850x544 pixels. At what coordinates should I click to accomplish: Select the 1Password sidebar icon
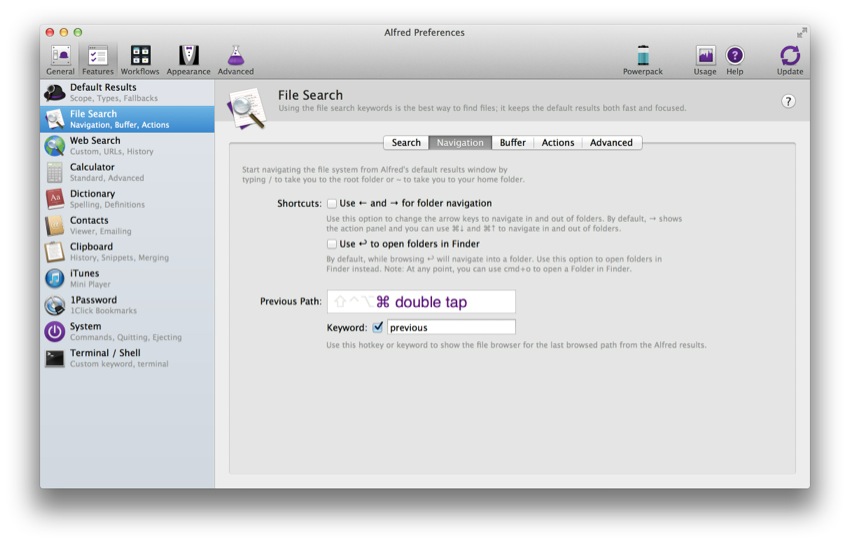click(x=55, y=305)
